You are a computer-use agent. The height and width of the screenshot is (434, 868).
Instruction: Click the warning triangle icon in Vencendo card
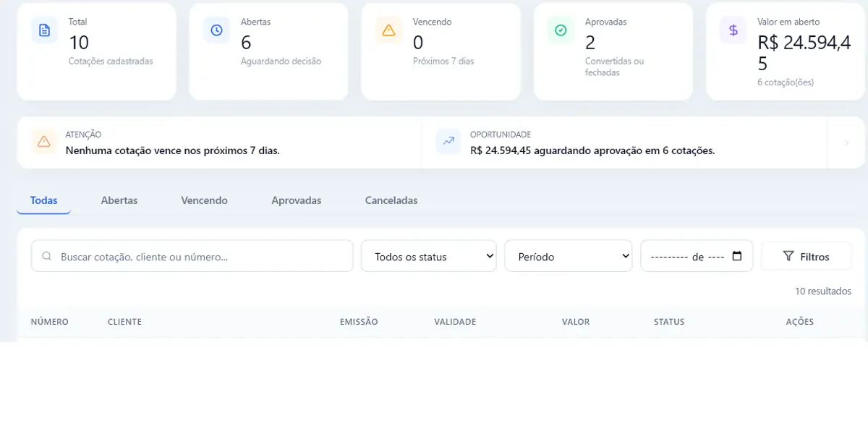click(389, 30)
